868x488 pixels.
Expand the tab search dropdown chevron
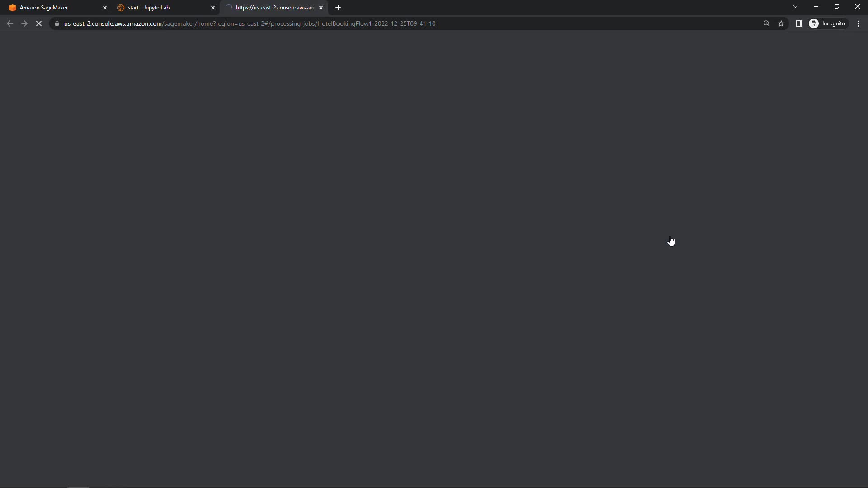click(795, 7)
